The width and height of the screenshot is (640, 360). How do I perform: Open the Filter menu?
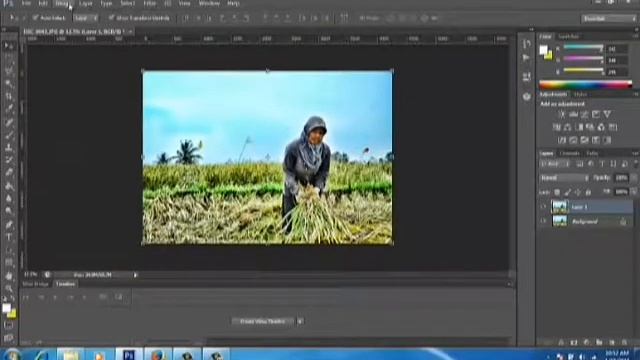[149, 3]
